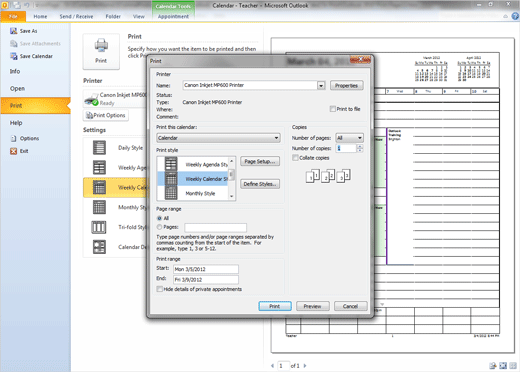520x372 pixels.
Task: Click Page Setup button
Action: click(x=260, y=161)
